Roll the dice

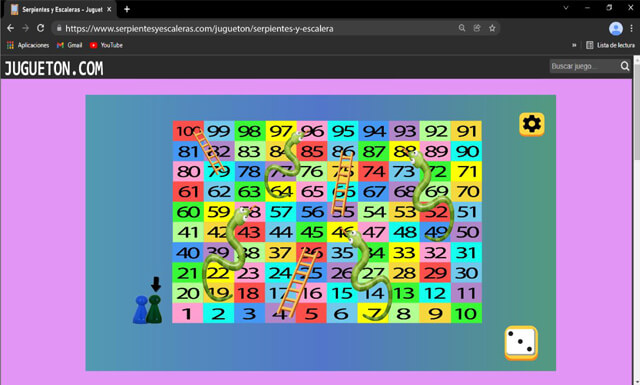pos(521,343)
